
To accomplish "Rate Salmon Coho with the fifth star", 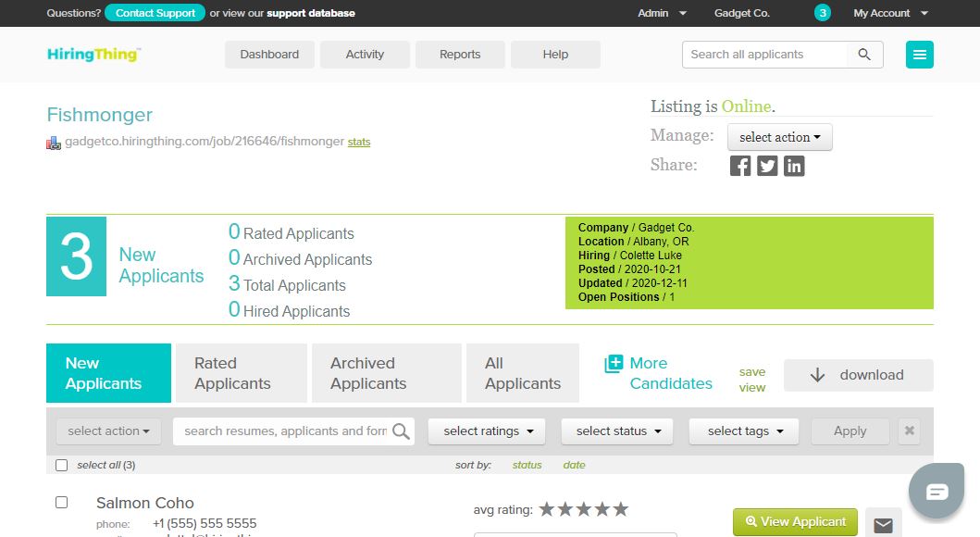I will (621, 509).
